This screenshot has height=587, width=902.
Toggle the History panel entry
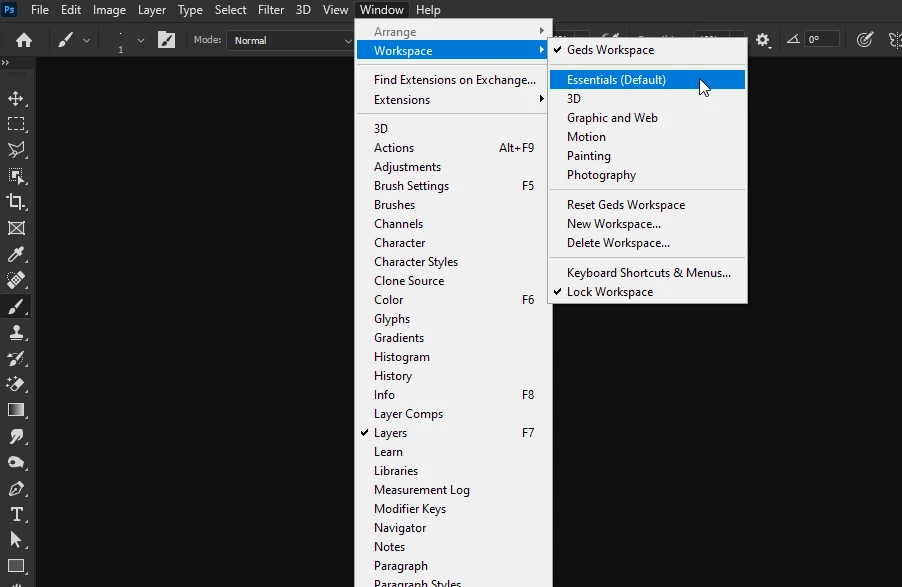453,376
